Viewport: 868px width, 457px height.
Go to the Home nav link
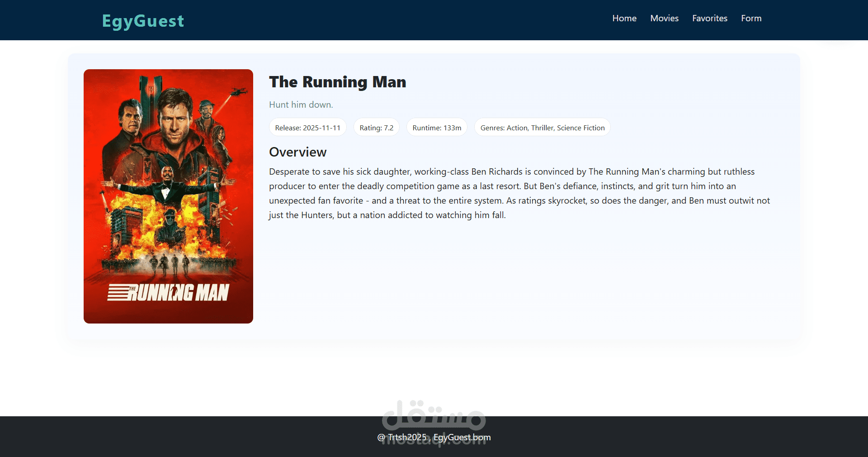click(624, 19)
